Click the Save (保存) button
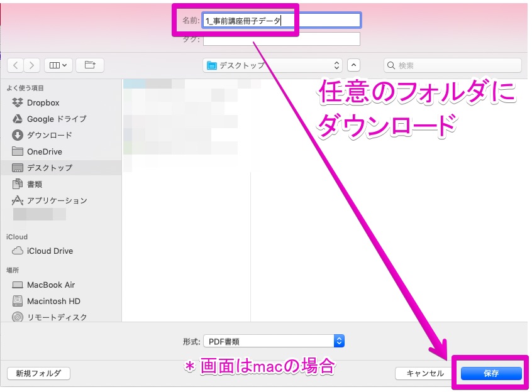 click(x=490, y=373)
